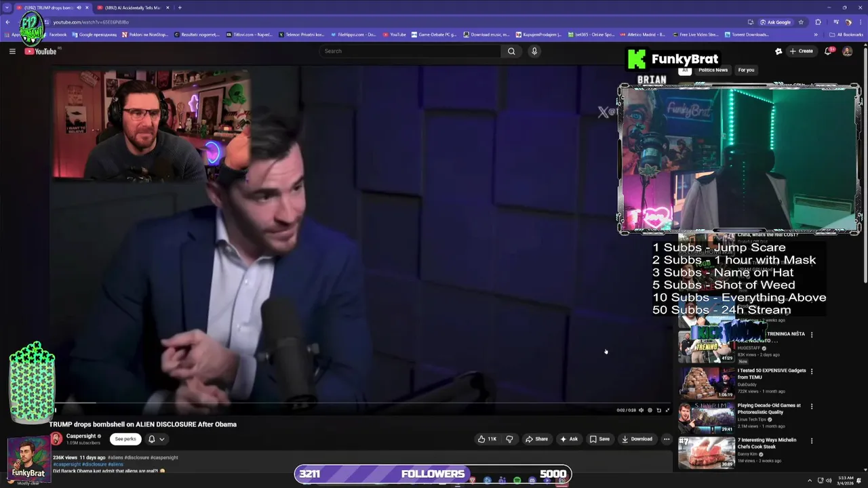Image resolution: width=868 pixels, height=488 pixels.
Task: Switch player to theater mode icon
Action: 658,410
